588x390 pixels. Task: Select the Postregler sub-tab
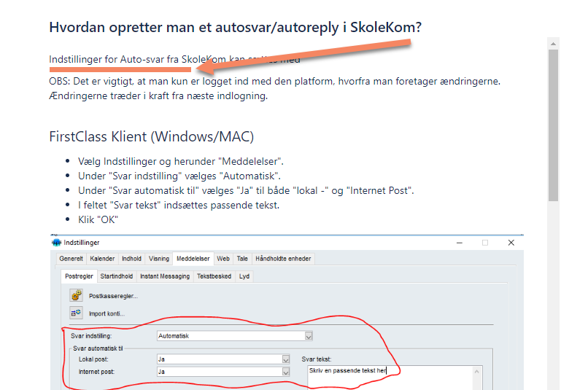coord(79,276)
